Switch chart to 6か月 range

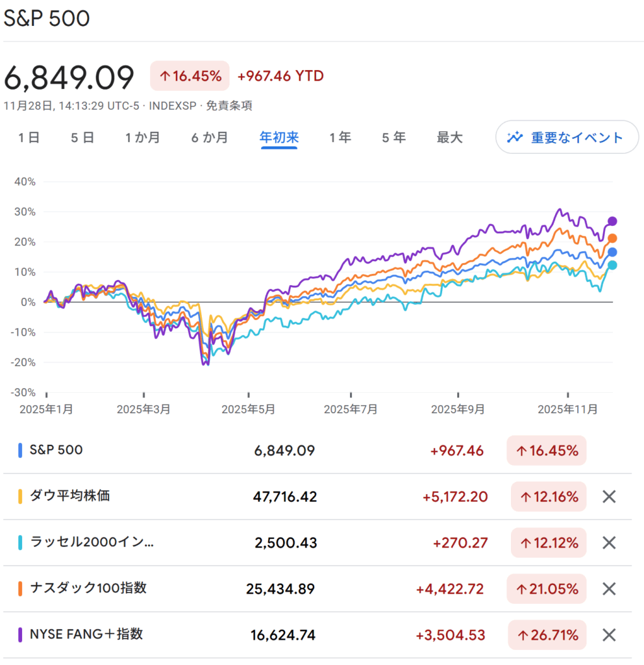(x=209, y=138)
